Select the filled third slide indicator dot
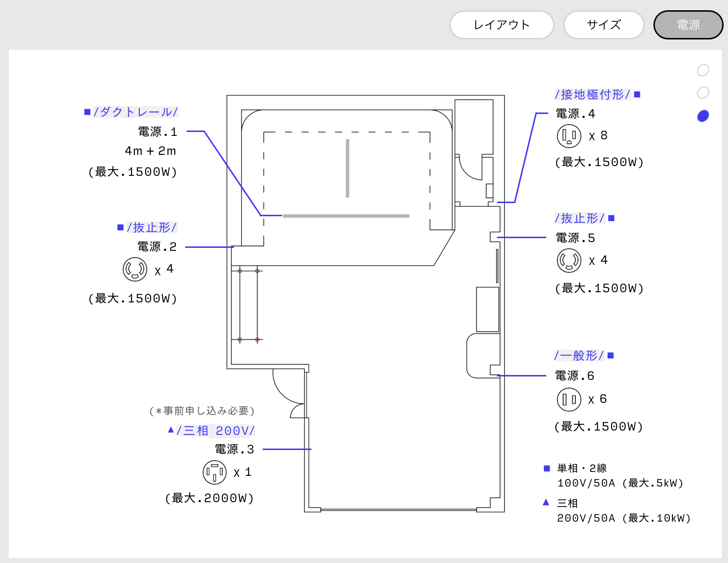 (x=703, y=115)
